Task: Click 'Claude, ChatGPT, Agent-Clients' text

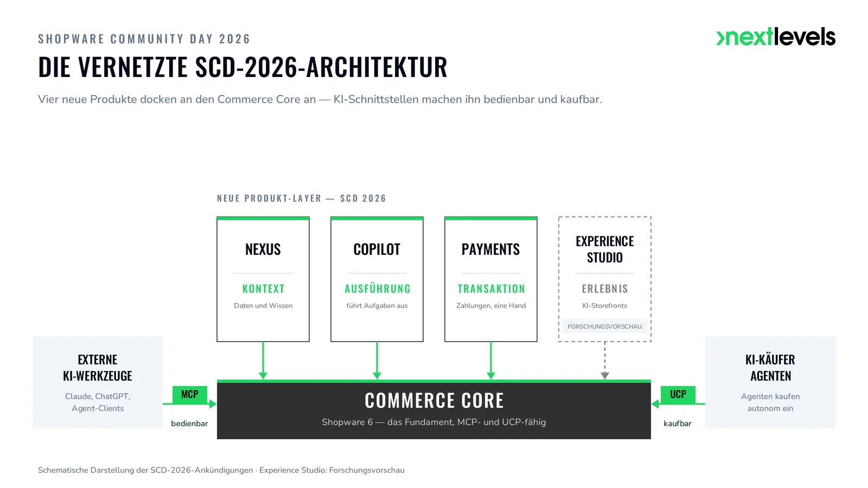Action: pyautogui.click(x=98, y=402)
